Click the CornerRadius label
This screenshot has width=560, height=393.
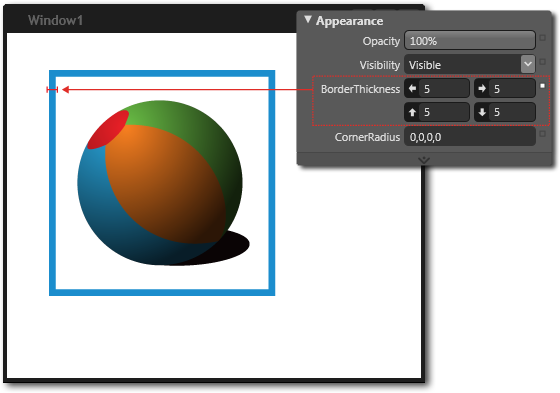[x=367, y=137]
